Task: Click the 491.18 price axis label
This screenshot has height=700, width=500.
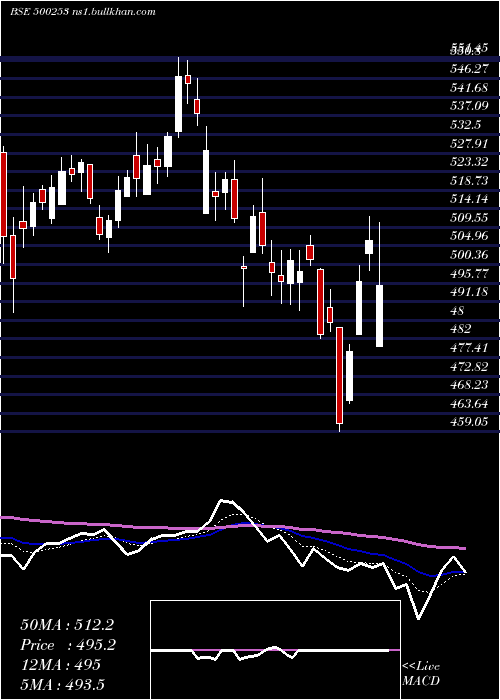Action: tap(468, 292)
